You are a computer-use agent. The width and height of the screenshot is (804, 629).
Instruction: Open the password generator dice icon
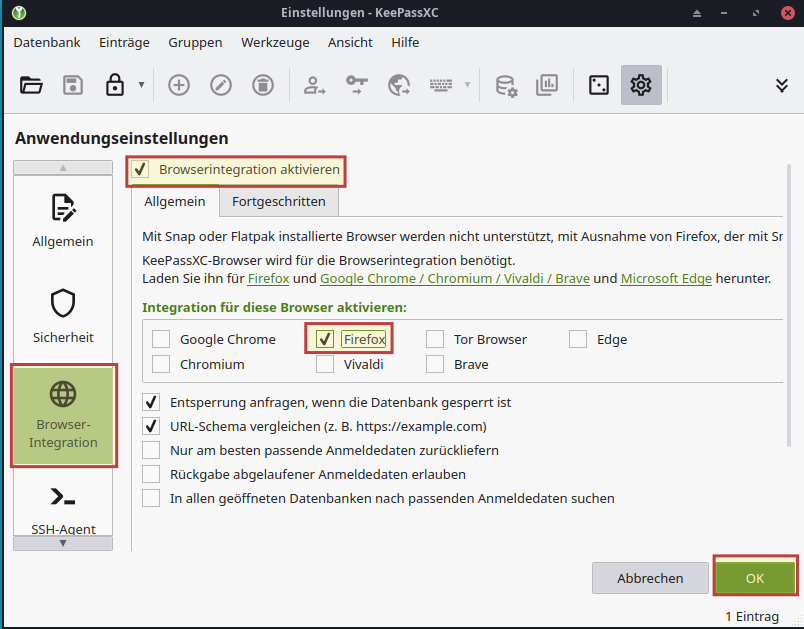coord(598,85)
